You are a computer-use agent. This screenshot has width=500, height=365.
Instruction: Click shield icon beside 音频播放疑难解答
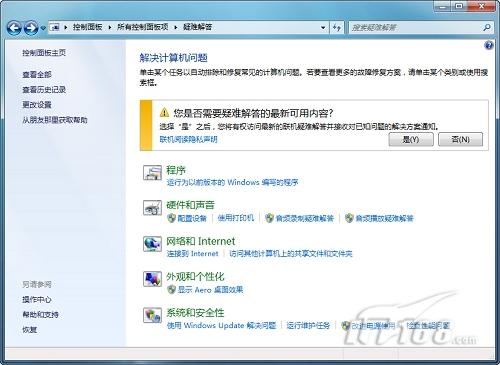(x=349, y=218)
